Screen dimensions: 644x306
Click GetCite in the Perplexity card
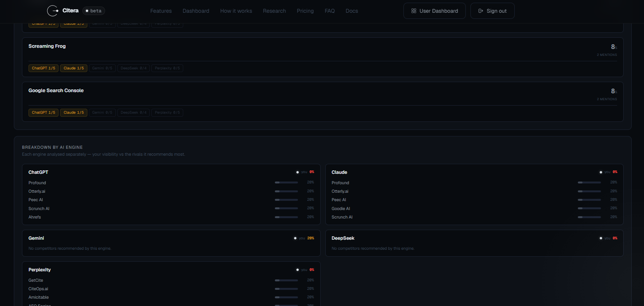tap(36, 280)
